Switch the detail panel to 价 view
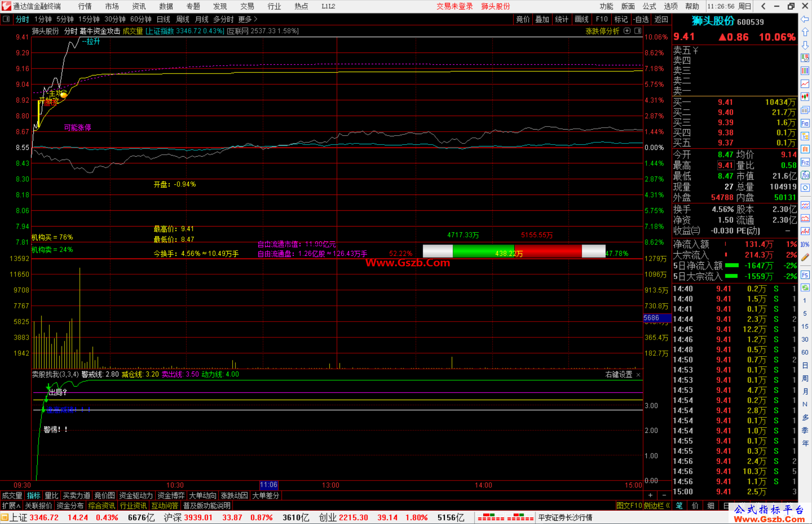 695,506
